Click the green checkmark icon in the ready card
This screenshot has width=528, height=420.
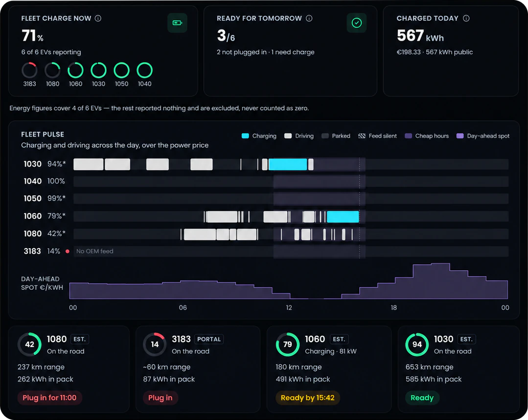coord(357,23)
